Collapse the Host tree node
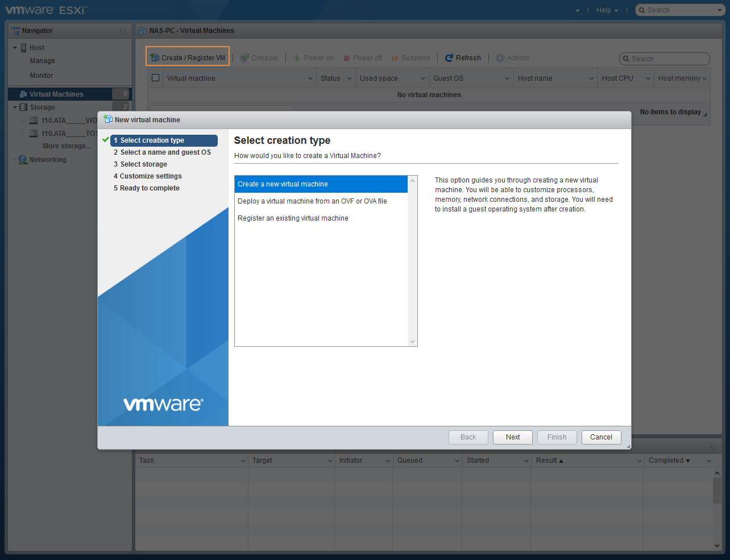The image size is (730, 560). (15, 48)
